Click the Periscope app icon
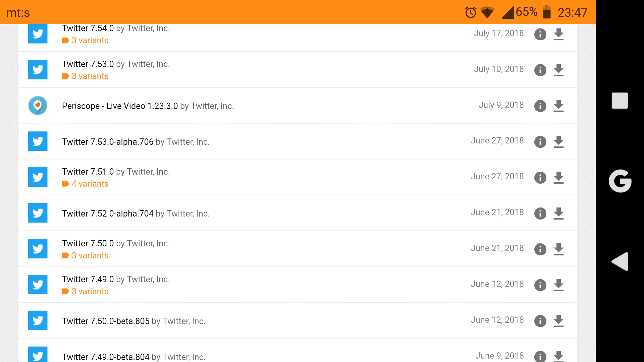This screenshot has width=644, height=362. point(38,105)
